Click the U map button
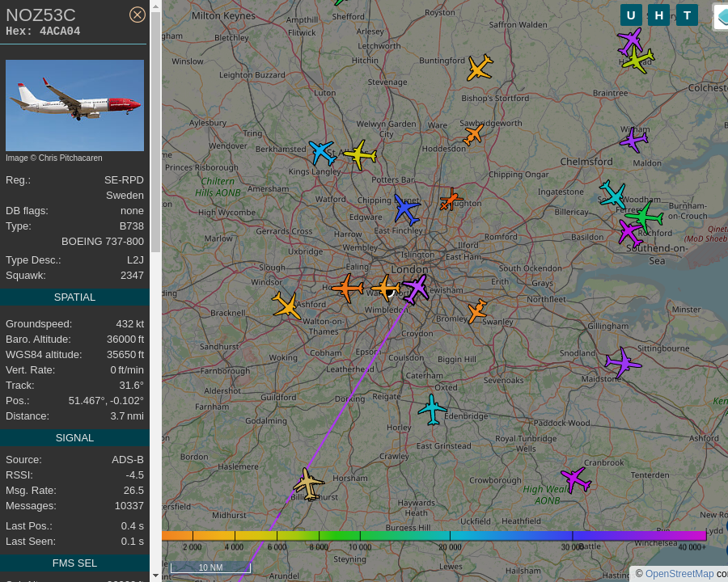 [631, 15]
